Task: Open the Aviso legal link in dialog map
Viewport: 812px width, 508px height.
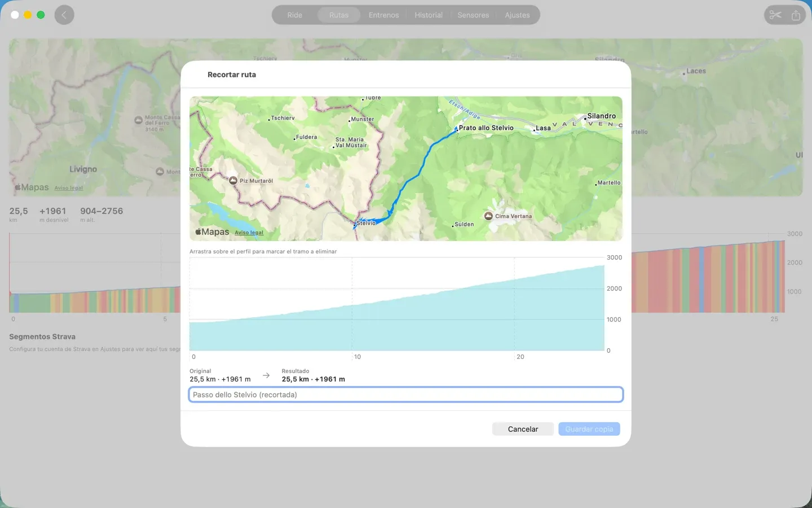Action: pyautogui.click(x=249, y=233)
